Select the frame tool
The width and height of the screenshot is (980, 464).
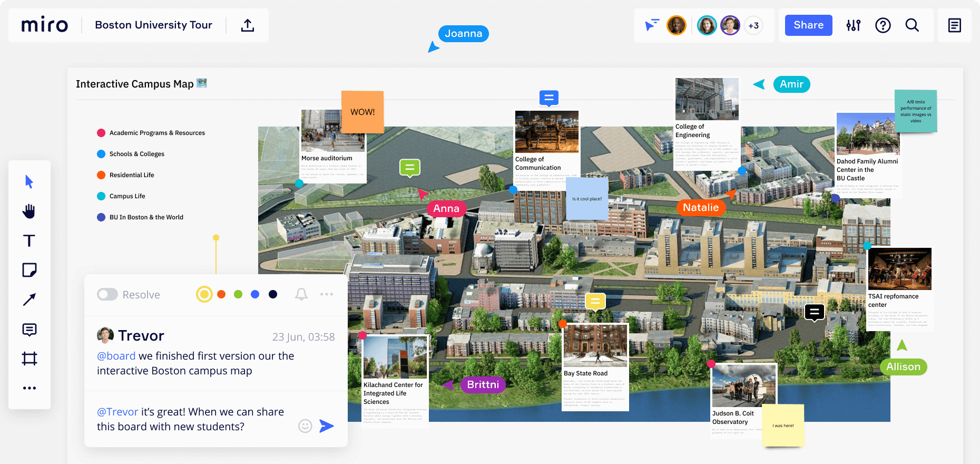click(x=30, y=359)
